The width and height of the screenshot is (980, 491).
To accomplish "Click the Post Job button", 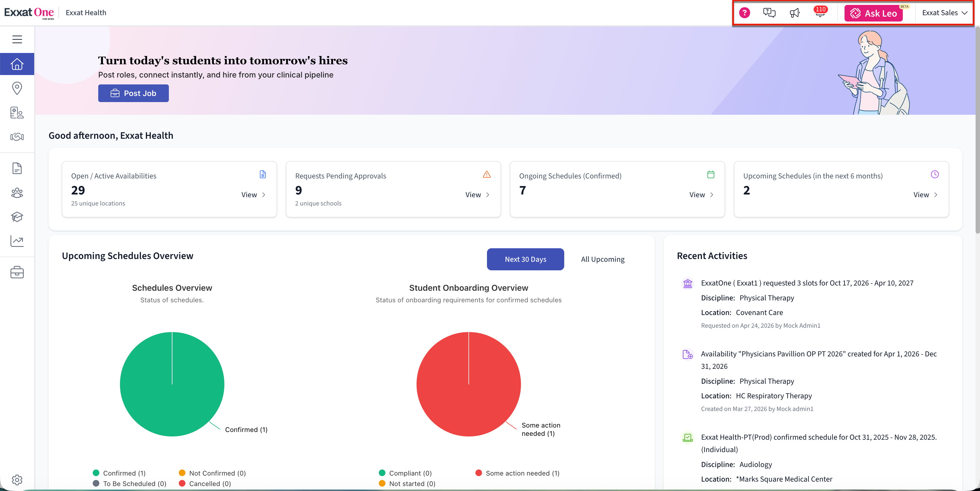I will [133, 93].
